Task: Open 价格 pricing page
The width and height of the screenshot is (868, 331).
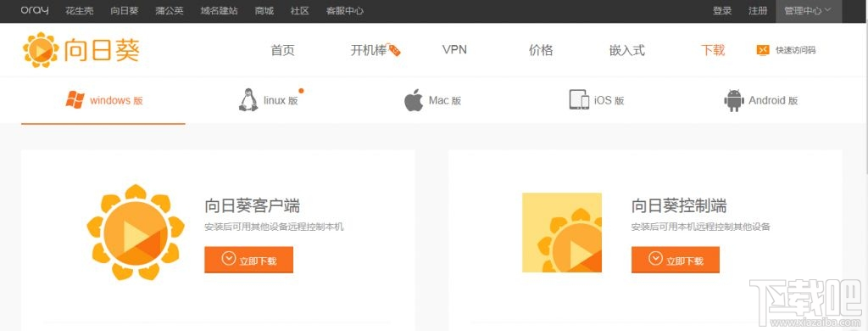Action: (541, 50)
